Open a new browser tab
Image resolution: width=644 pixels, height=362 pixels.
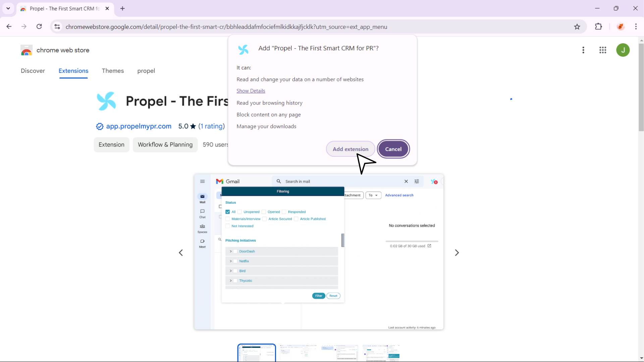(122, 8)
